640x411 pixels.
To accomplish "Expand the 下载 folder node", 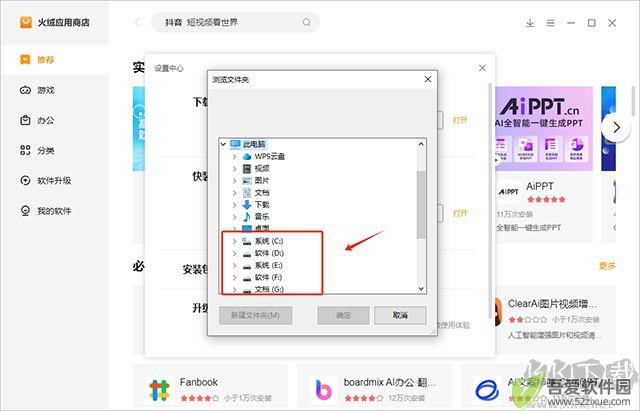I will click(x=234, y=204).
